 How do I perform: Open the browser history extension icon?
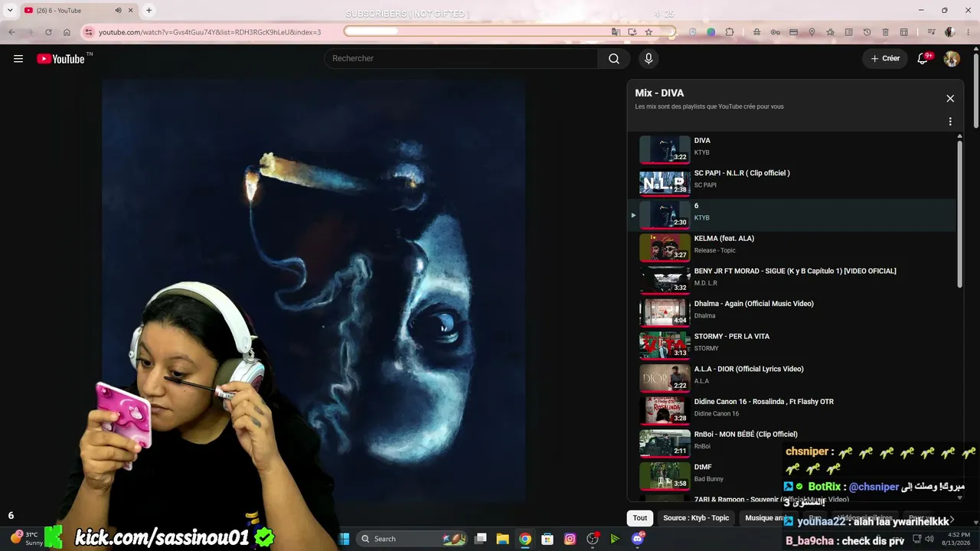pyautogui.click(x=867, y=32)
